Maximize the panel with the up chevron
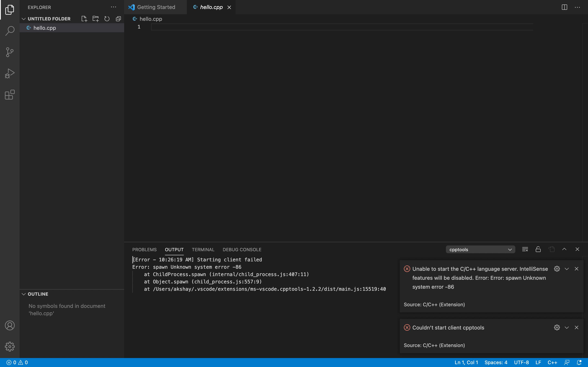Screen dimensions: 588x367 coord(564,249)
